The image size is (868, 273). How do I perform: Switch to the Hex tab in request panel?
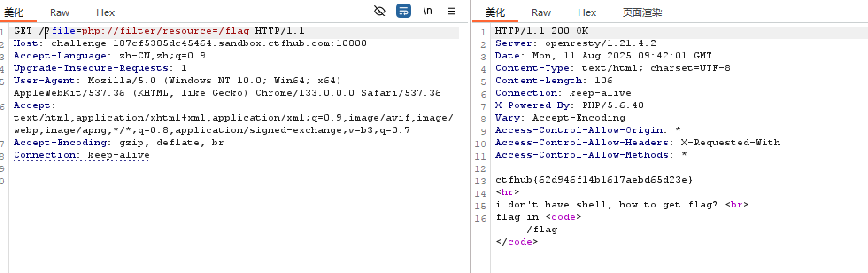pos(105,12)
